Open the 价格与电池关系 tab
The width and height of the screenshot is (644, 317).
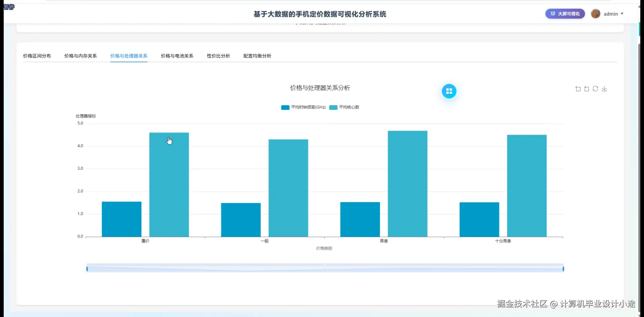(x=177, y=56)
